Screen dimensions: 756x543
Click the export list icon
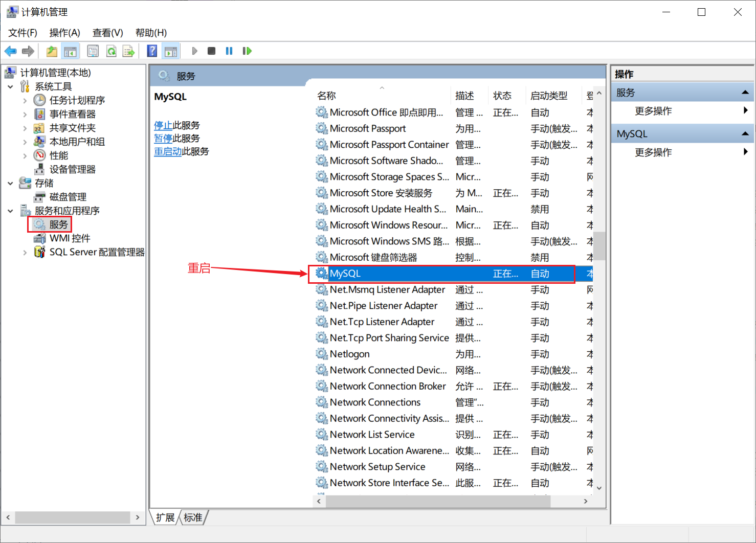[x=128, y=51]
